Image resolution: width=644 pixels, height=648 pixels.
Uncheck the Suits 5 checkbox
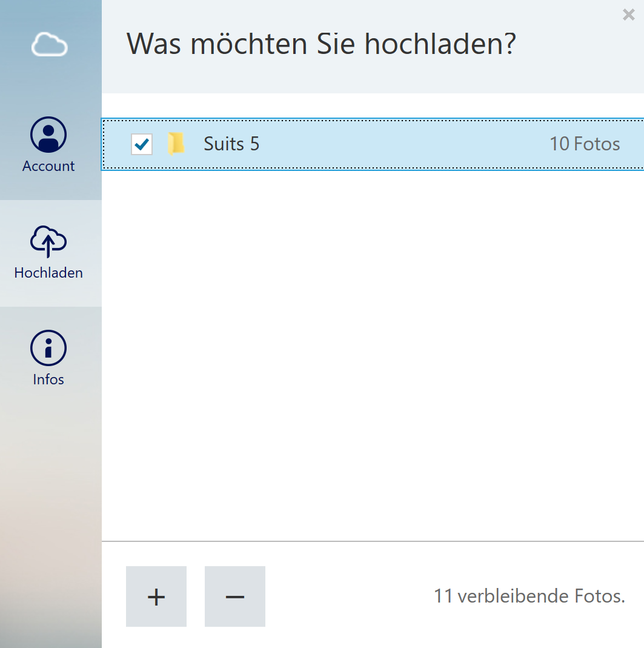tap(142, 144)
